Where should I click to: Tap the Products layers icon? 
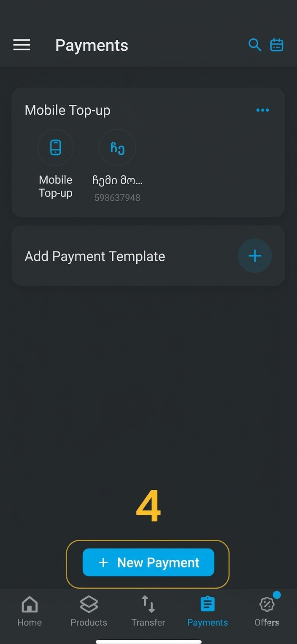(x=89, y=604)
